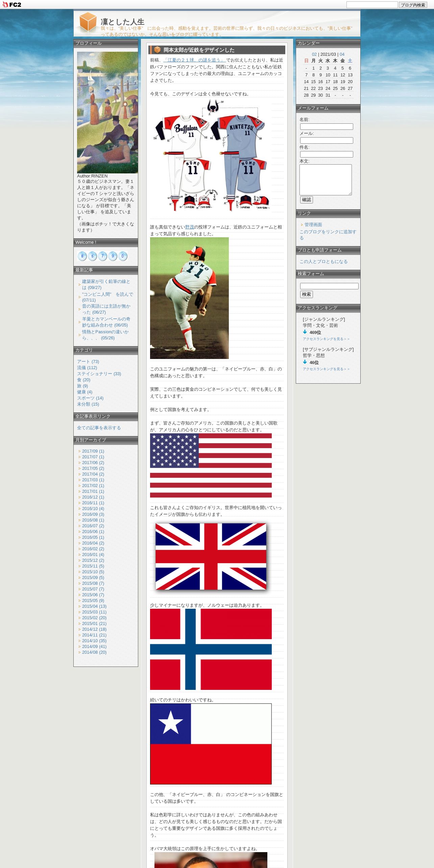
Task: Open the 健康 (4) category
Action: [x=85, y=392]
